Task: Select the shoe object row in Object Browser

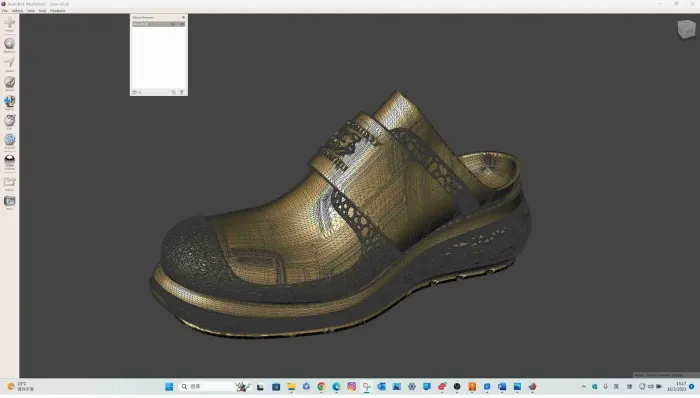Action: click(158, 24)
